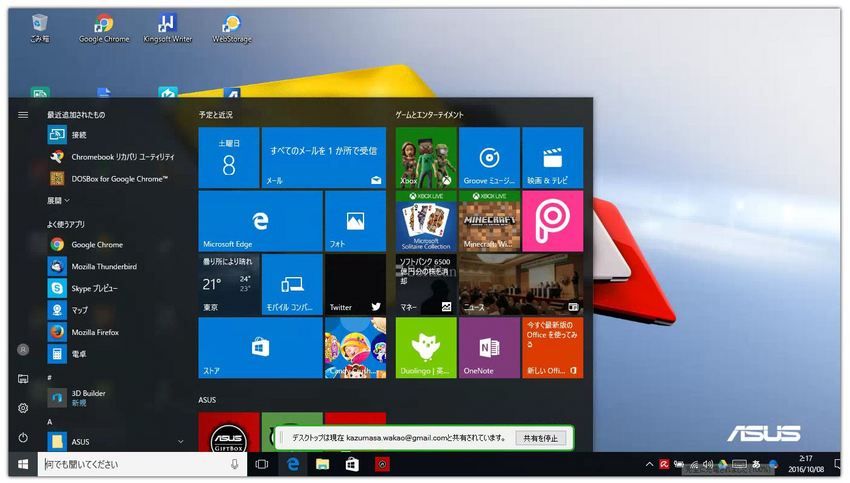Open the Power button in Start
The image size is (850, 483).
tap(23, 437)
